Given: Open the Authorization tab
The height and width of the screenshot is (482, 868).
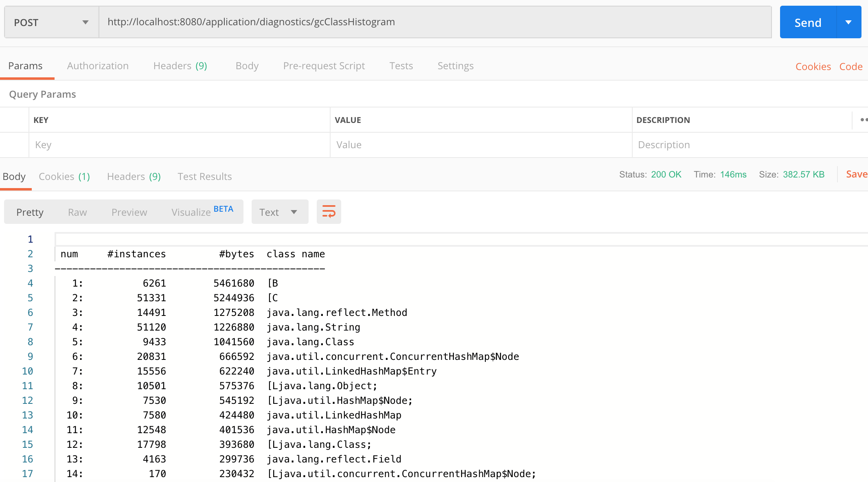Looking at the screenshot, I should coord(98,66).
